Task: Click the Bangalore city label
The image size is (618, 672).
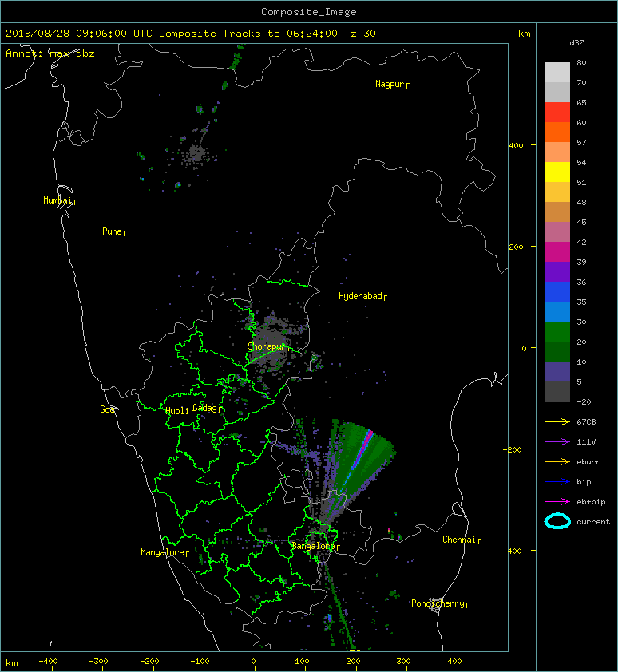Action: point(315,546)
